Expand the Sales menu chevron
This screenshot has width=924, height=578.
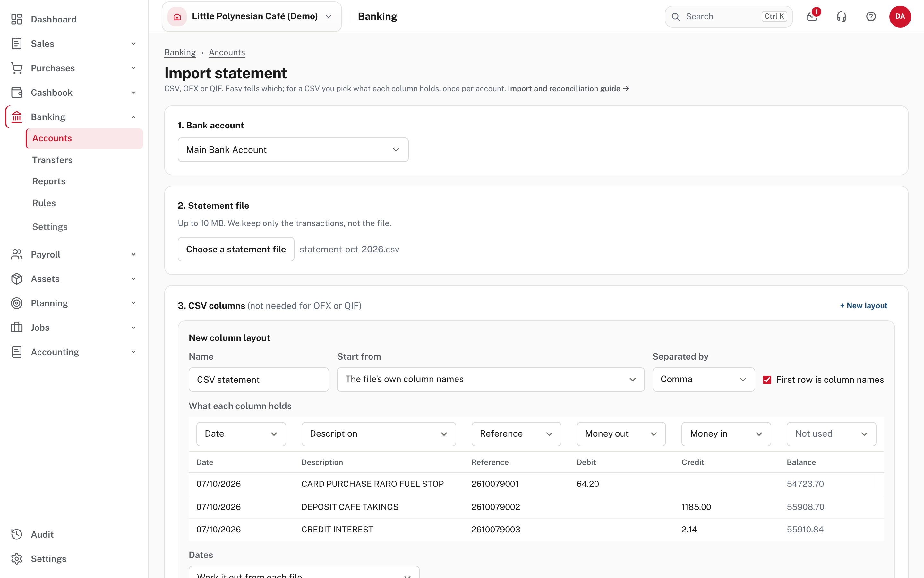pyautogui.click(x=133, y=44)
